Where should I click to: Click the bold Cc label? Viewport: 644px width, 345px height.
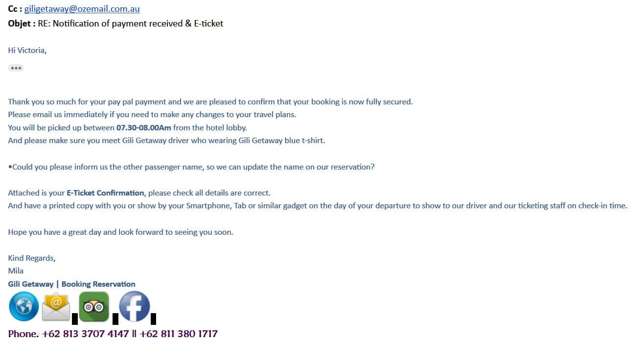click(x=15, y=9)
